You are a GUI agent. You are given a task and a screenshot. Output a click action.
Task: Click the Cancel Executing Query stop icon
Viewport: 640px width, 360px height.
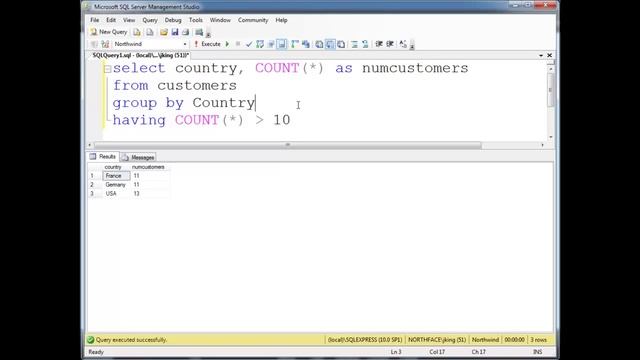point(238,44)
